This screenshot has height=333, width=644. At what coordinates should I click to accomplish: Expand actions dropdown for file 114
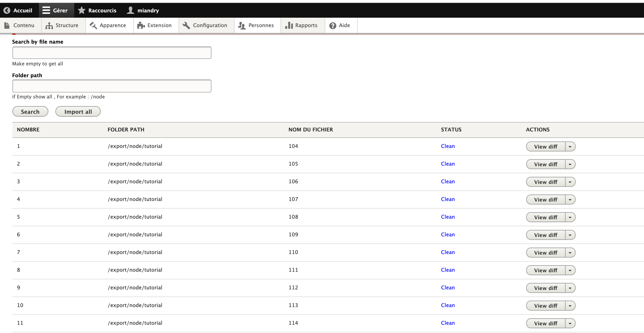(570, 324)
